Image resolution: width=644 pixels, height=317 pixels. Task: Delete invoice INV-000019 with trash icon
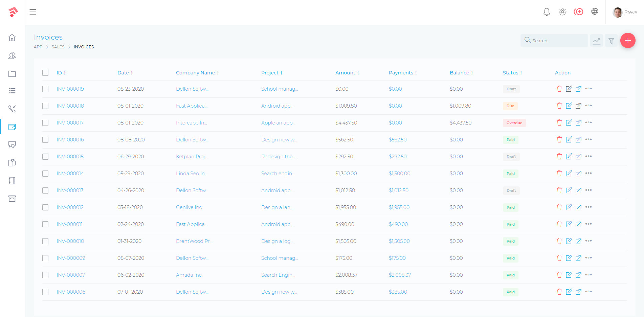pos(559,89)
